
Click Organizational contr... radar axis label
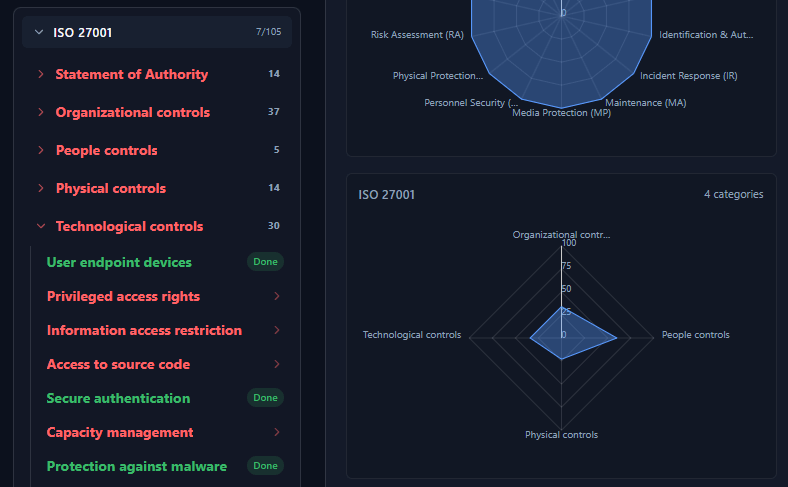(x=561, y=235)
